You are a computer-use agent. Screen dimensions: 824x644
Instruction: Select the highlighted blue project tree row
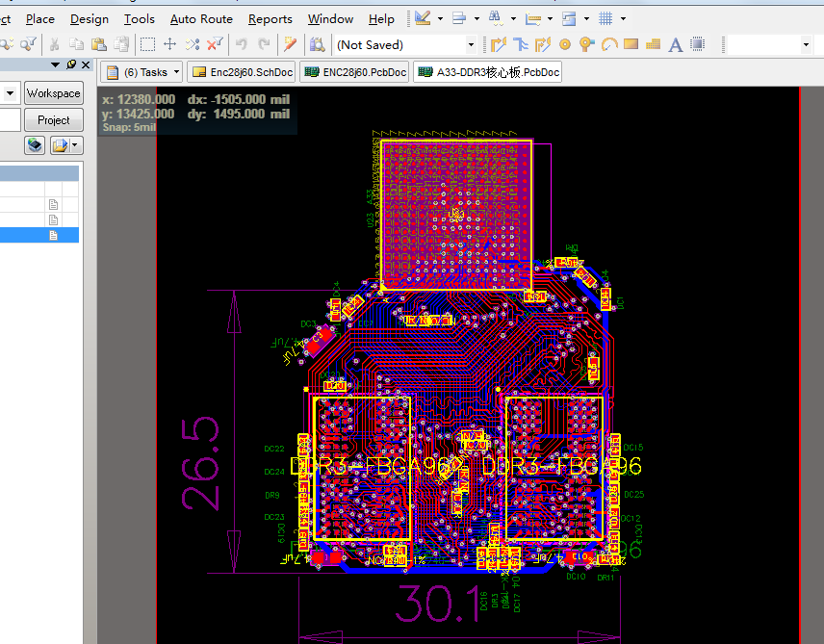tap(39, 236)
